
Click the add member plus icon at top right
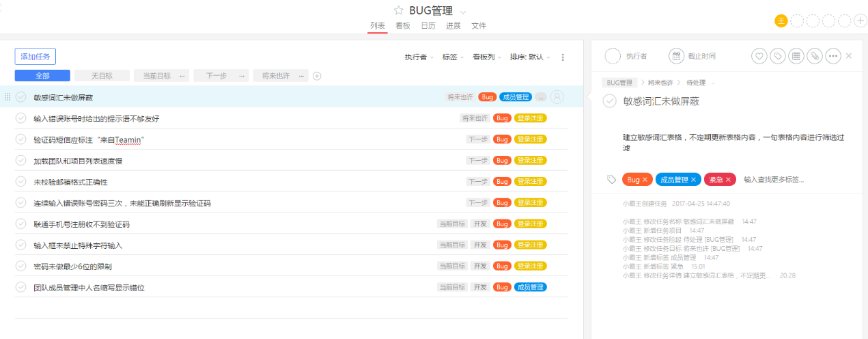coord(860,21)
